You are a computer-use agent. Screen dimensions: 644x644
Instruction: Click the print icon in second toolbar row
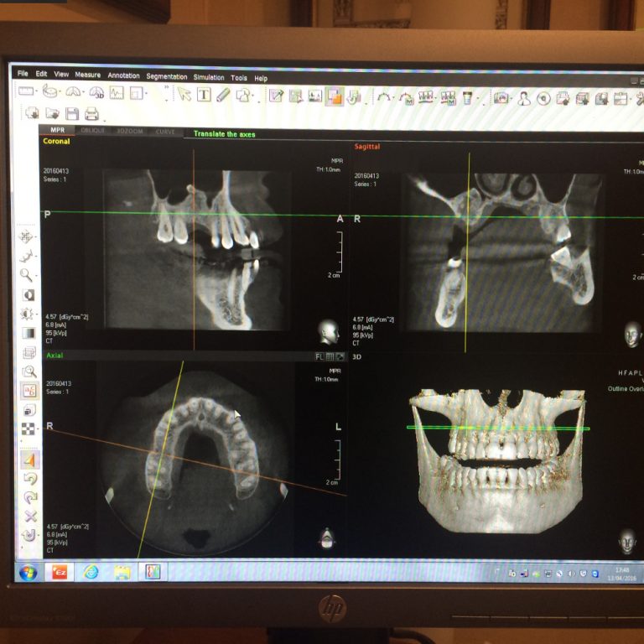tap(91, 114)
